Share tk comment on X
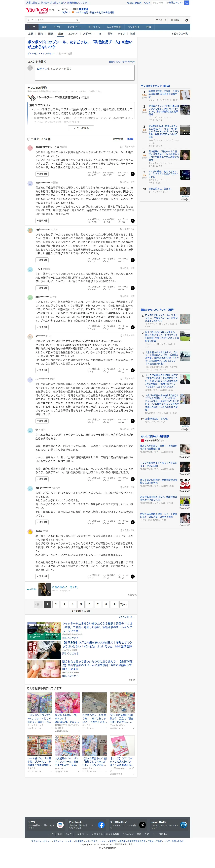Screen dimensions: 215x868 [133, 479]
